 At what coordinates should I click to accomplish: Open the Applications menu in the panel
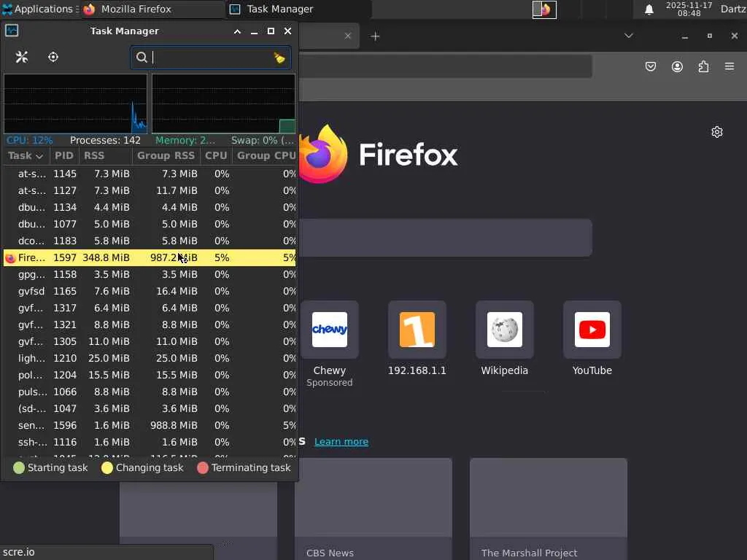(40, 9)
